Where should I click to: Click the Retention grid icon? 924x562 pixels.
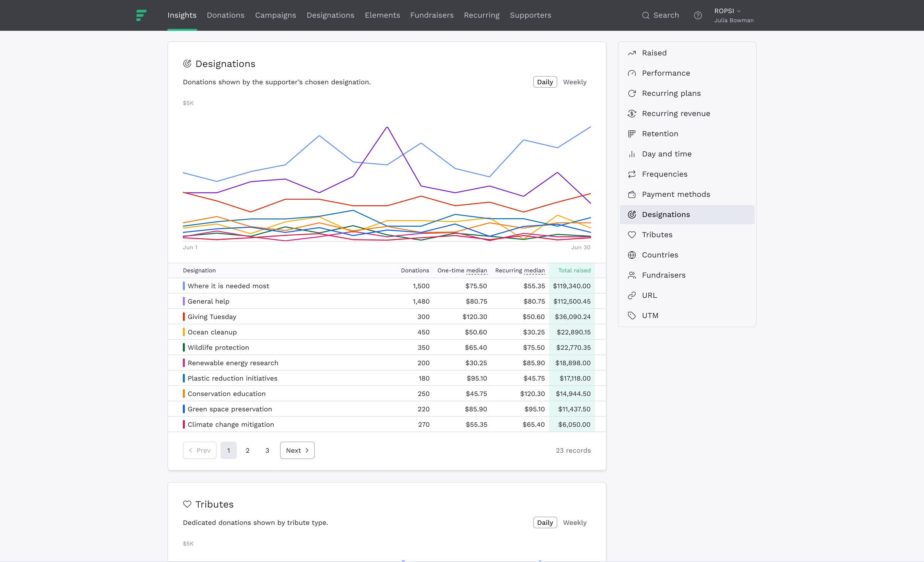click(632, 134)
